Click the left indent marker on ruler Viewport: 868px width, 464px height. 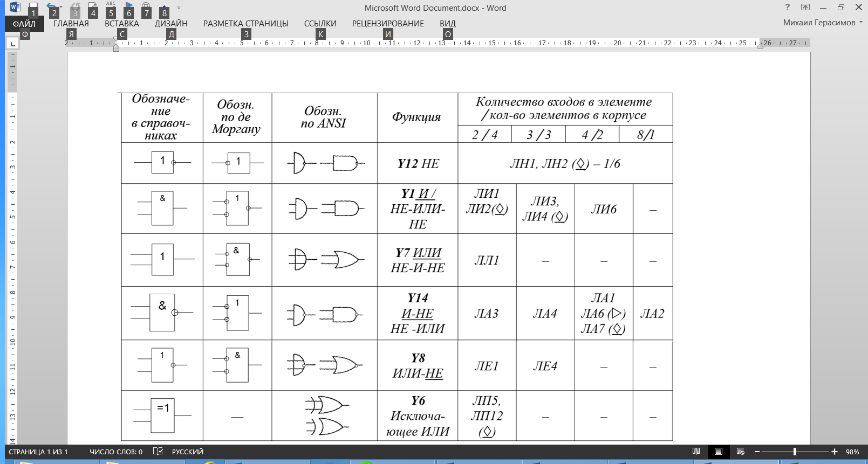(116, 47)
